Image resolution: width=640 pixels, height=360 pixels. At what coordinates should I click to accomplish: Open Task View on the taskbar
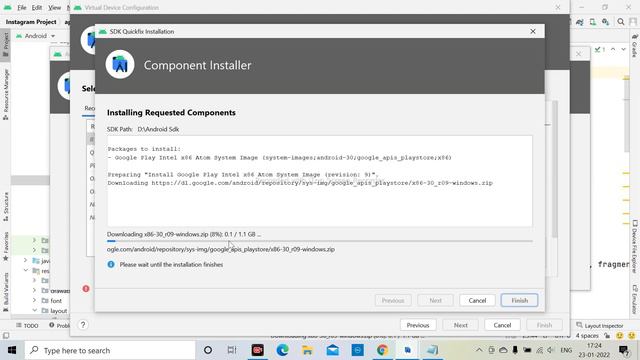click(x=232, y=350)
